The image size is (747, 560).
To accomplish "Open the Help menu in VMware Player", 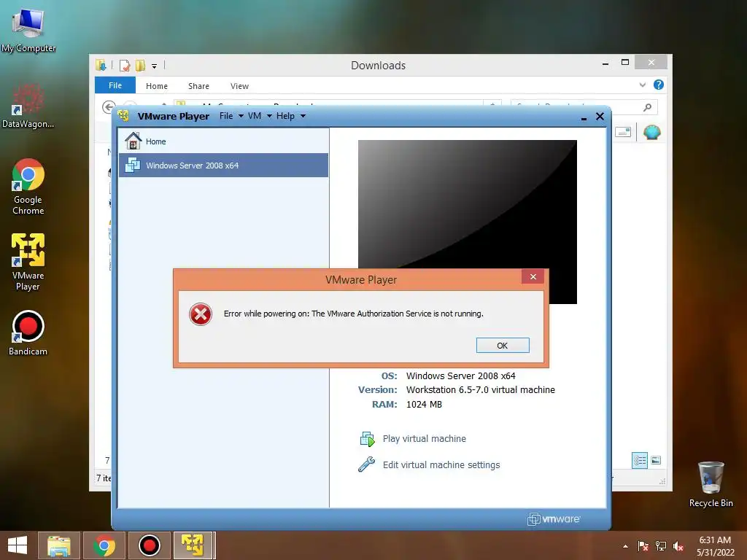I will tap(285, 116).
